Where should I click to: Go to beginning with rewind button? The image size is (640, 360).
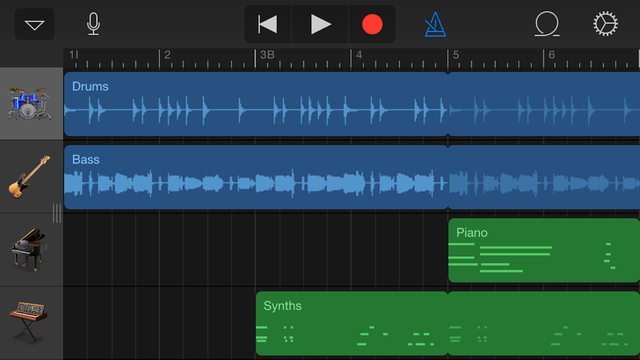(268, 24)
